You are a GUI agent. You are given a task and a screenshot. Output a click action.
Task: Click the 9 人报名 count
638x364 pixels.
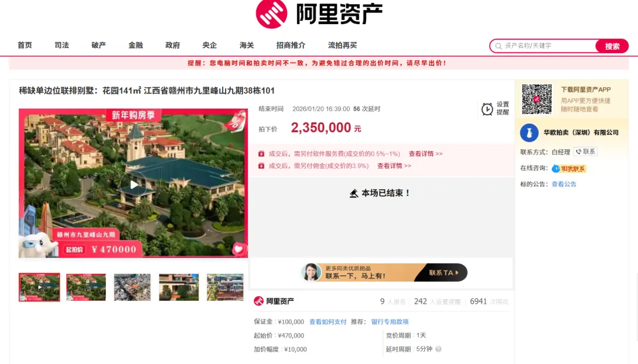tap(393, 301)
